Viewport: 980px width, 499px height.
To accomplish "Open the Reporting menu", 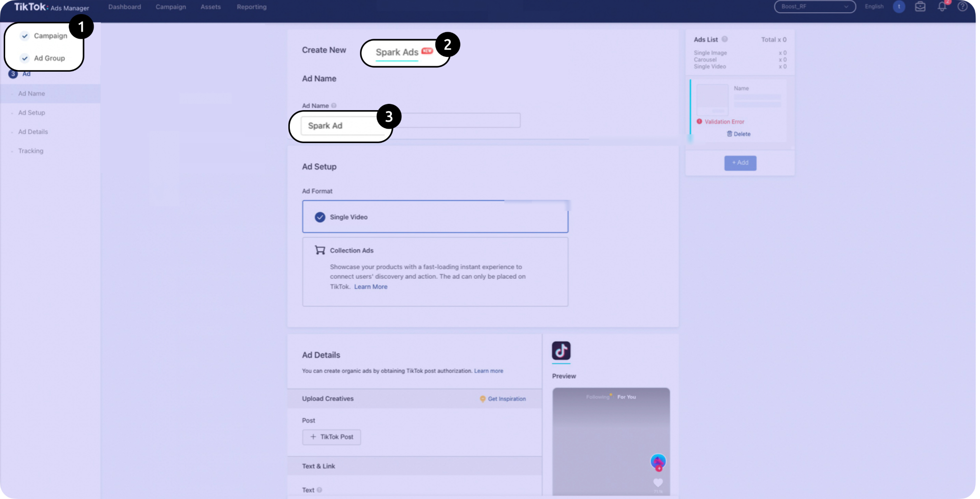I will click(x=251, y=7).
